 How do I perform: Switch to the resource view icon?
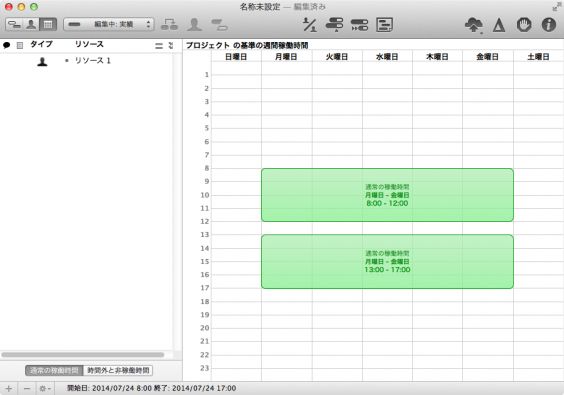point(31,24)
